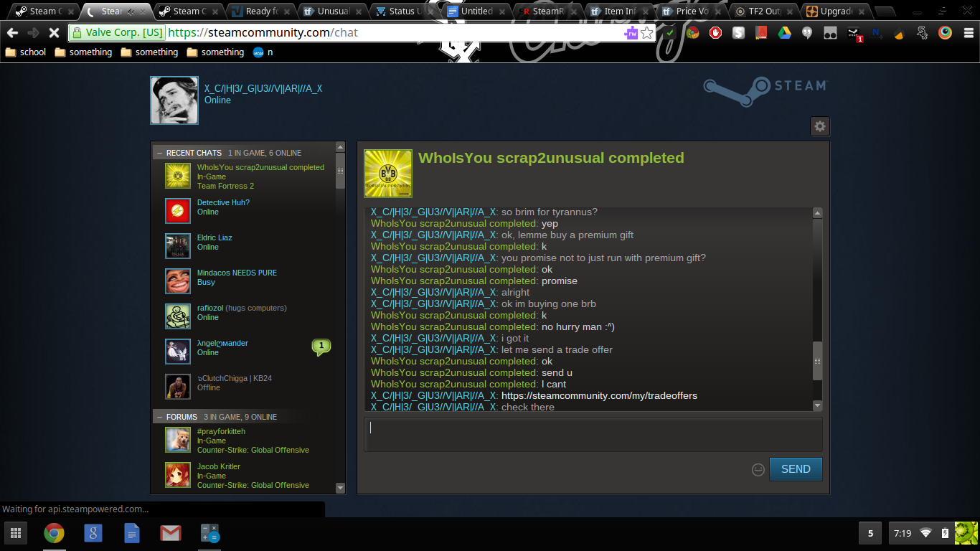Click the unread message badge for Angelomander
Image resolution: width=980 pixels, height=551 pixels.
pos(321,347)
